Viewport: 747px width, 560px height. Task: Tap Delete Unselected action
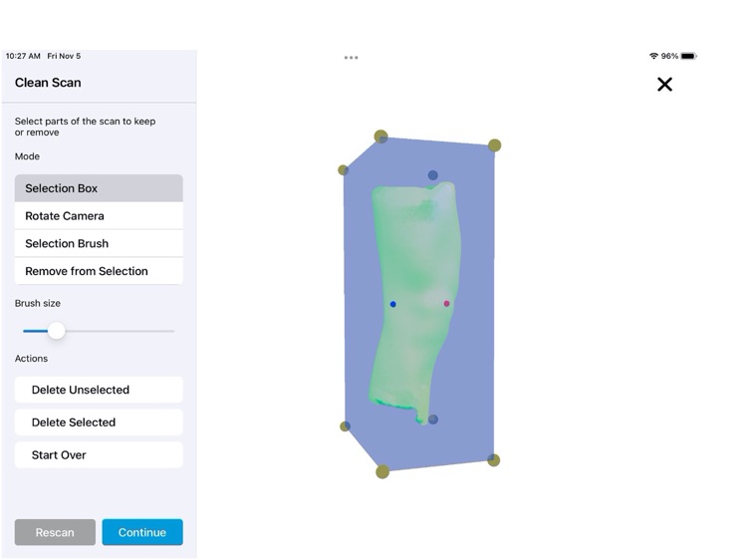pyautogui.click(x=99, y=390)
